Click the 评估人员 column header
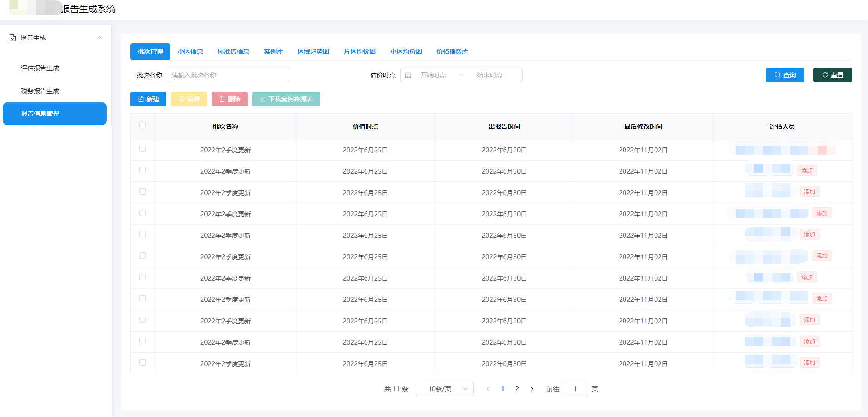This screenshot has height=417, width=868. tap(783, 126)
